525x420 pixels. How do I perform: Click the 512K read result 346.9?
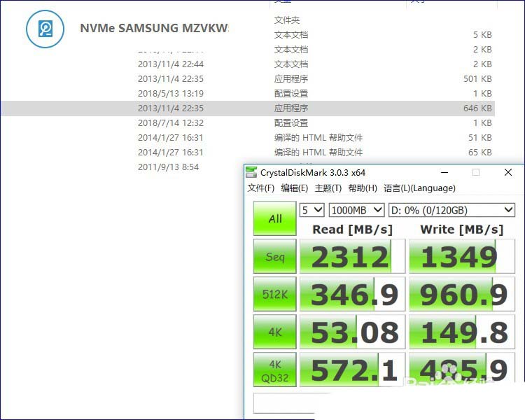pyautogui.click(x=352, y=295)
